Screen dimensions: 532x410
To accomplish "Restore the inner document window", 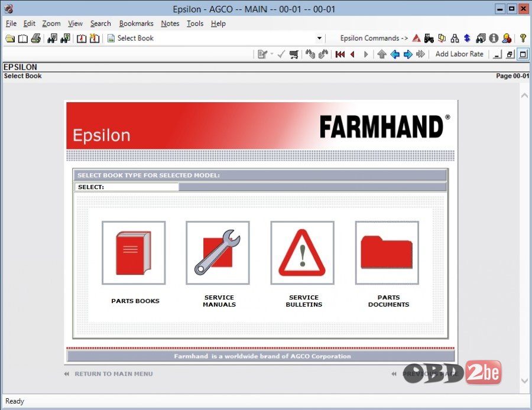I will [x=510, y=54].
